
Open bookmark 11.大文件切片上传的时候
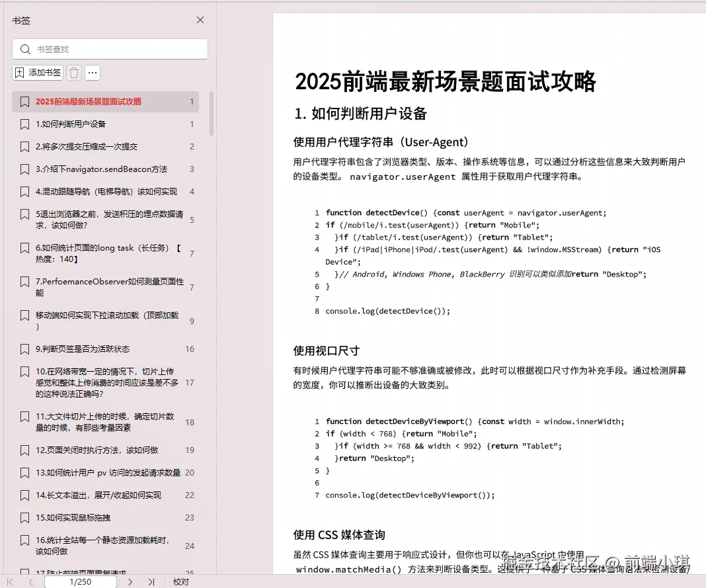[x=105, y=422]
